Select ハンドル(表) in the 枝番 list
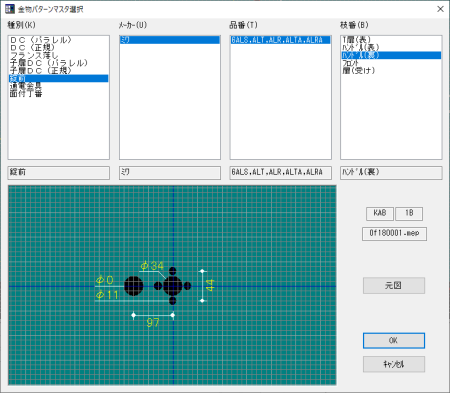The width and height of the screenshot is (450, 393). pos(391,48)
